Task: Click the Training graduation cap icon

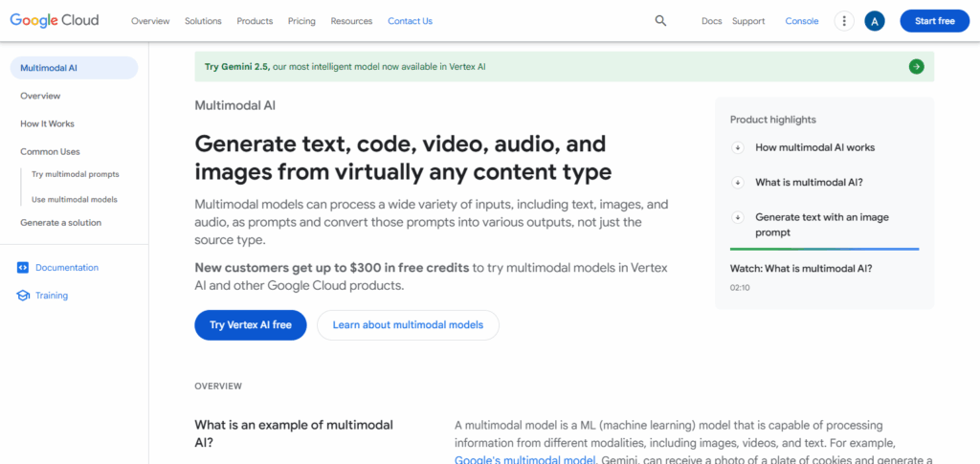Action: 23,296
